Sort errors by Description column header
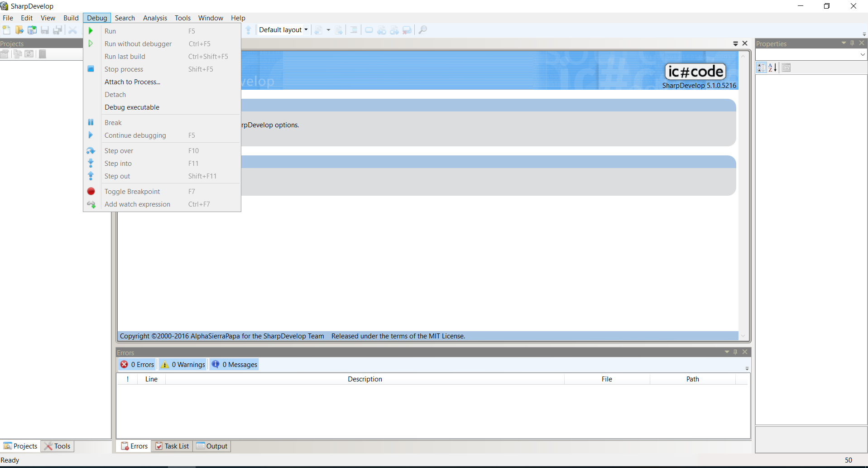 [x=365, y=379]
